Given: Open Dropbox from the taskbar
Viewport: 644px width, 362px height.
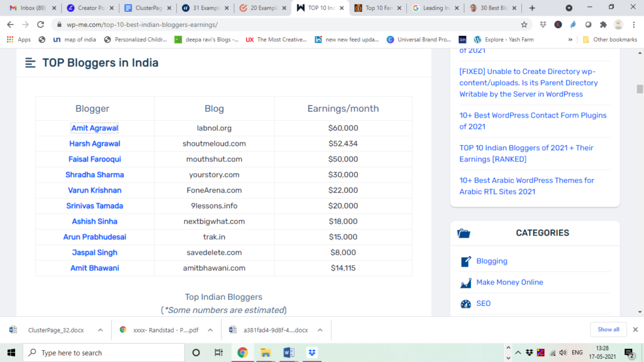Looking at the screenshot, I should coord(312,353).
